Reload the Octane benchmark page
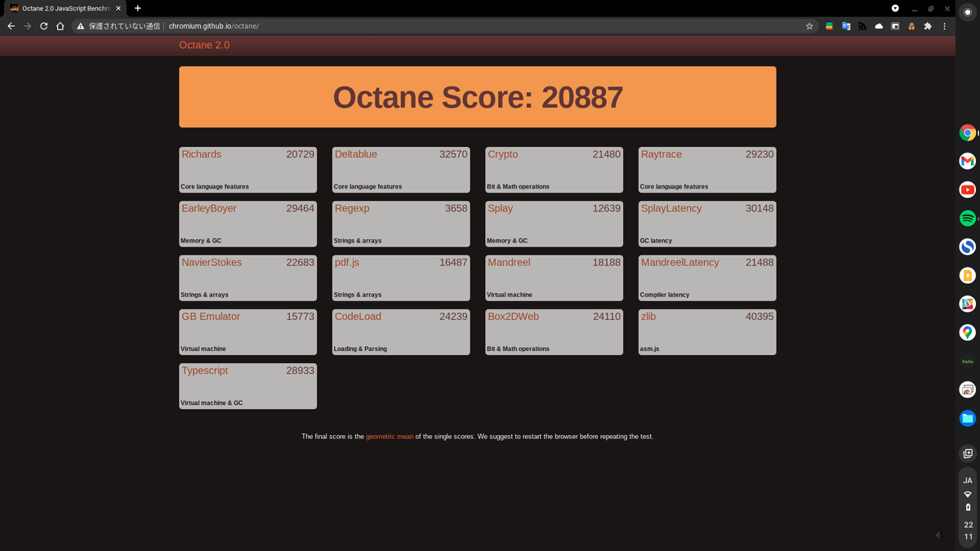Image resolution: width=980 pixels, height=551 pixels. click(44, 26)
